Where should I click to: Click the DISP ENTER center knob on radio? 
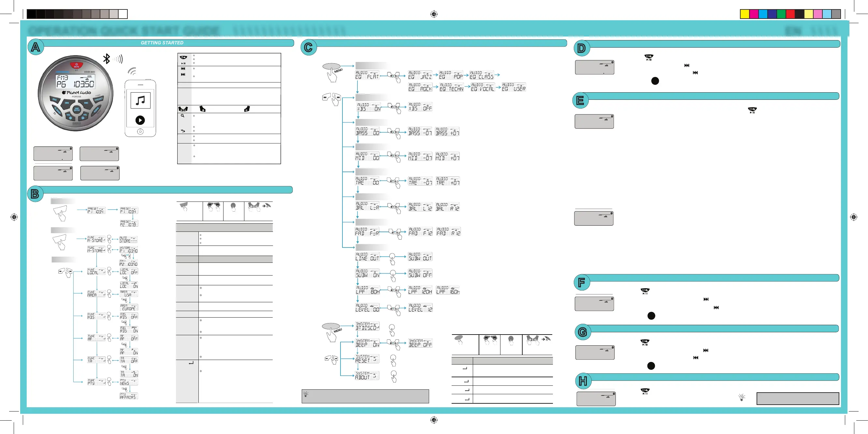pyautogui.click(x=77, y=109)
